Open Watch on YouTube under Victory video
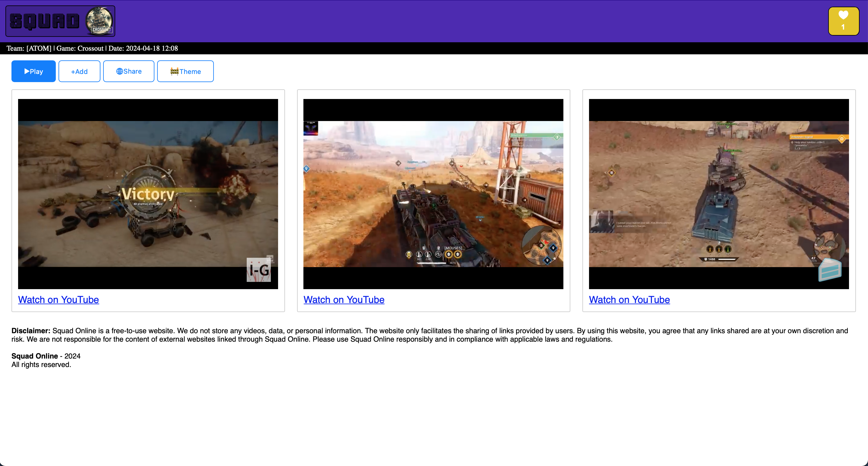This screenshot has height=466, width=868. coord(58,299)
